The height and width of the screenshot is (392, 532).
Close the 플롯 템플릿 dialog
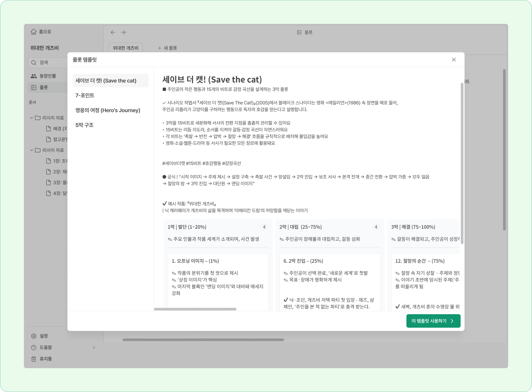454,60
